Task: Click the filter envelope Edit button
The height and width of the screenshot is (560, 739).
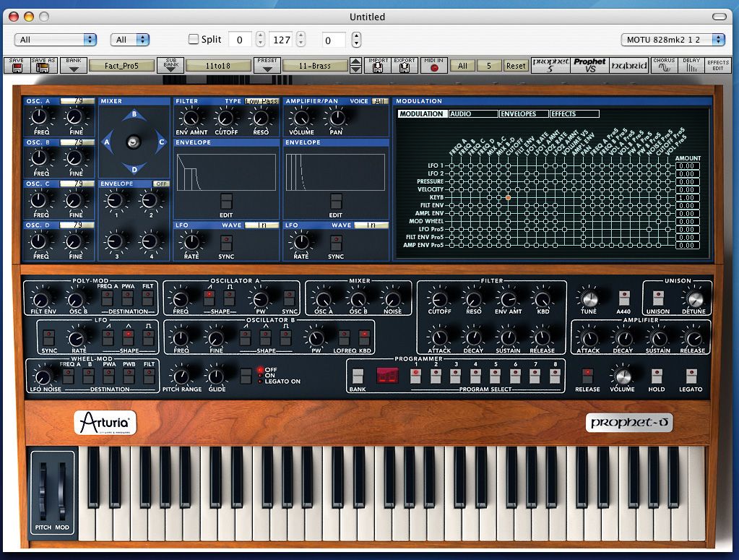Action: 226,202
